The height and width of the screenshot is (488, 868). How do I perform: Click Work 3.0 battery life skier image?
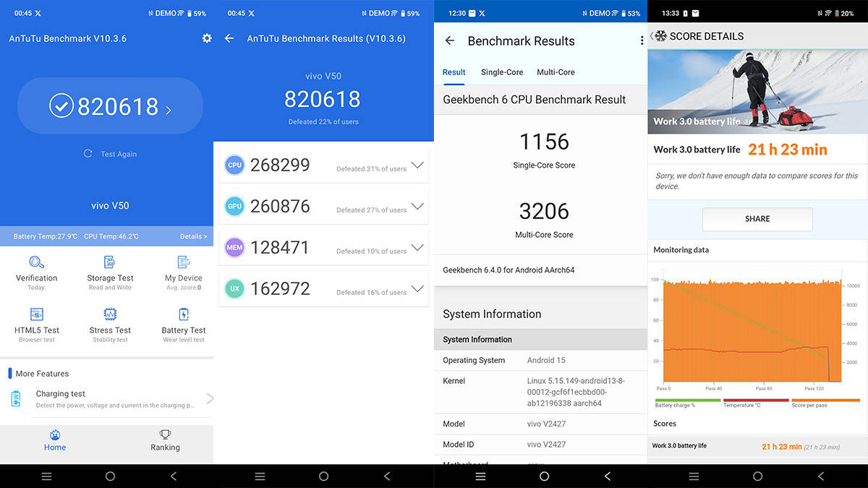757,90
